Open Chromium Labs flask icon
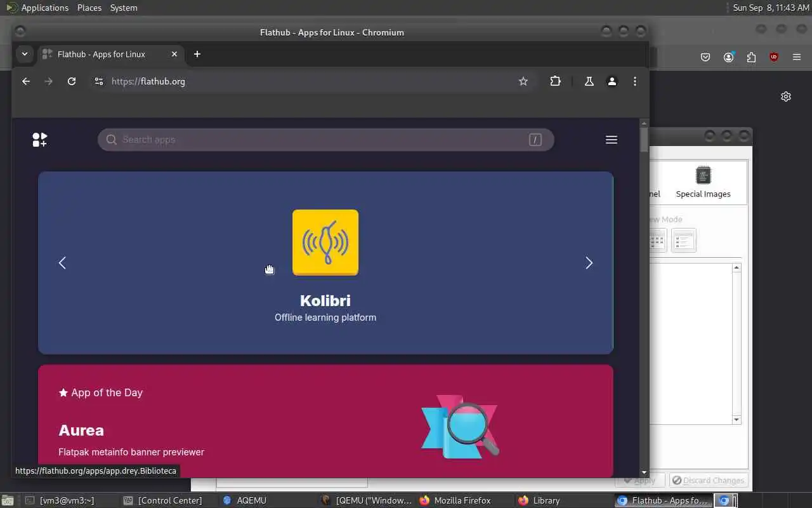Image resolution: width=812 pixels, height=508 pixels. point(589,81)
